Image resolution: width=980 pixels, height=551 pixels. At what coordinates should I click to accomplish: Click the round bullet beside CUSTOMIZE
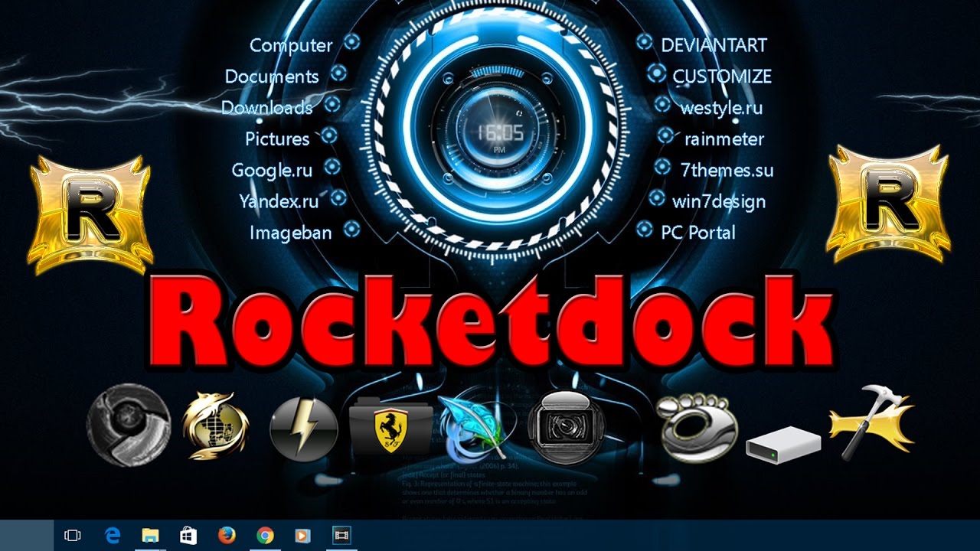[656, 73]
